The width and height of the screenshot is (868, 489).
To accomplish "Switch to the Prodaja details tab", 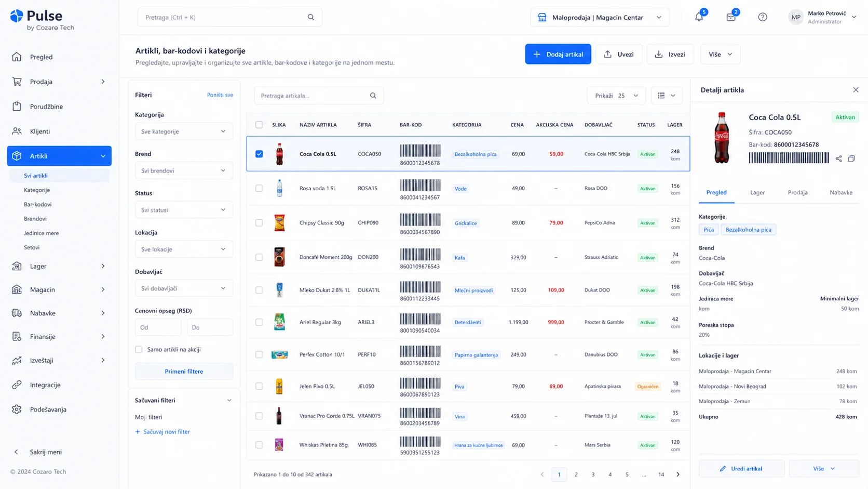I will 797,192.
